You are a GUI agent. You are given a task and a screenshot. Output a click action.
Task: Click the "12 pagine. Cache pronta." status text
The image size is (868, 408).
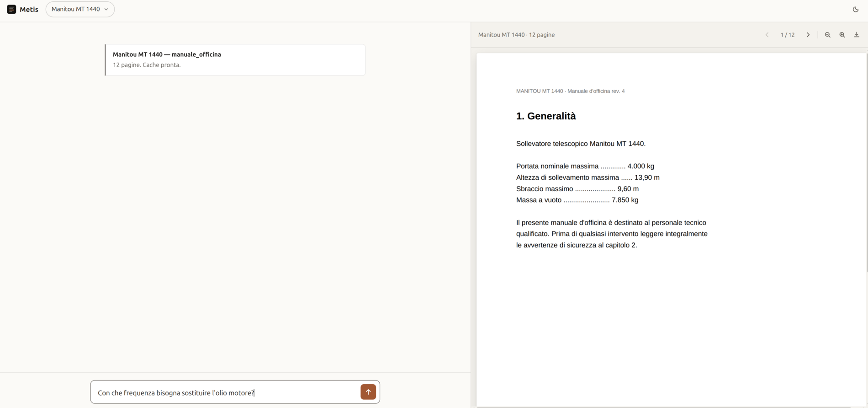(x=147, y=65)
